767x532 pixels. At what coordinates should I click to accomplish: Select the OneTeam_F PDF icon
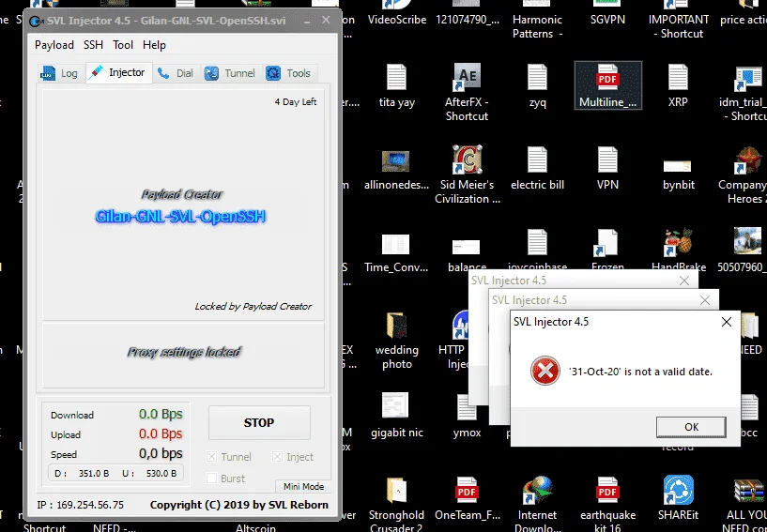click(x=467, y=499)
